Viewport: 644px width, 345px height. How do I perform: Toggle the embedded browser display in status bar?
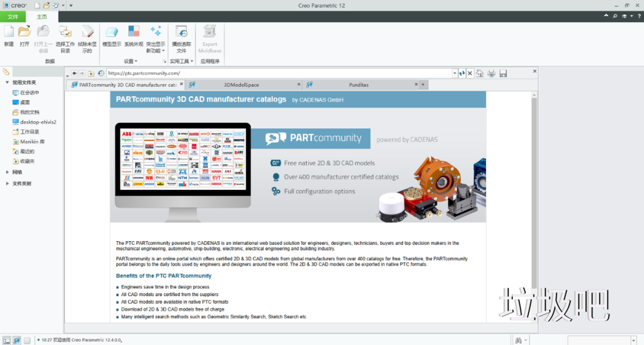point(17,340)
